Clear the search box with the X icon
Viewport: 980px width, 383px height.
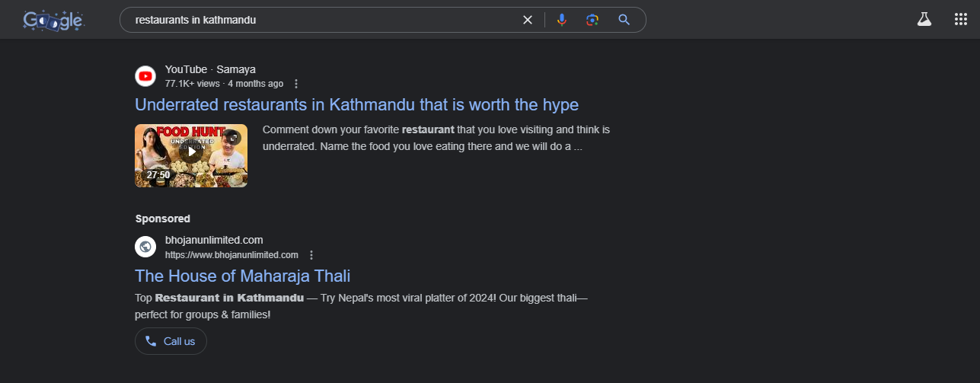(527, 20)
